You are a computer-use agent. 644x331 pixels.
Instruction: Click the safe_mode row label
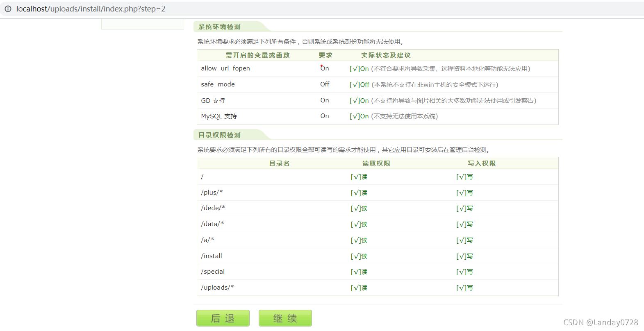[x=218, y=84]
